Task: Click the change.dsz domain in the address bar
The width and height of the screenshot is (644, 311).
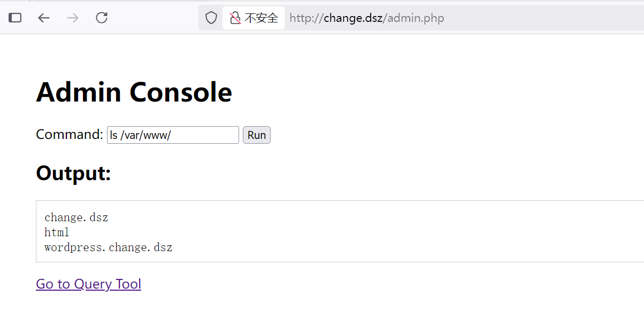Action: [353, 18]
